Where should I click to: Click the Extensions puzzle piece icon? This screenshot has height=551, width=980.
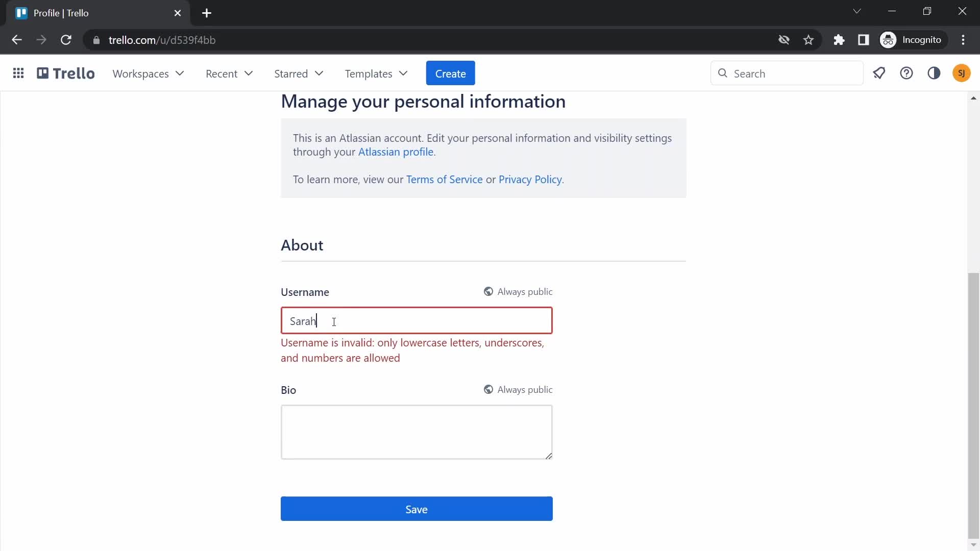[x=839, y=40]
